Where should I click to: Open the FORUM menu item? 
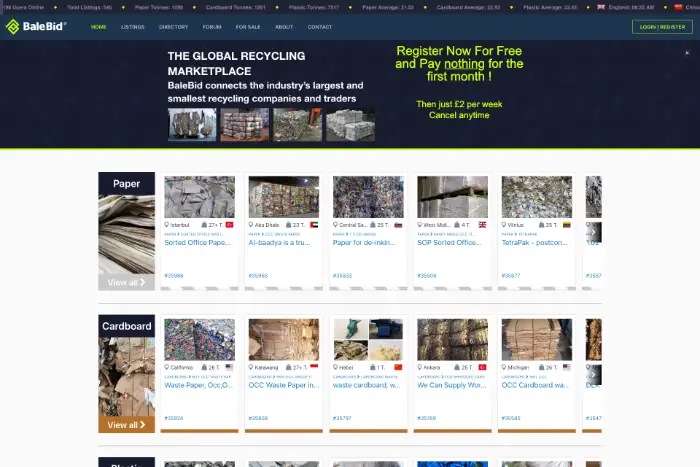click(x=212, y=27)
